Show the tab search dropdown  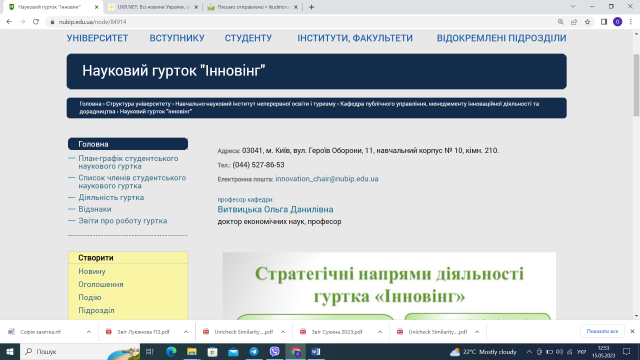573,7
